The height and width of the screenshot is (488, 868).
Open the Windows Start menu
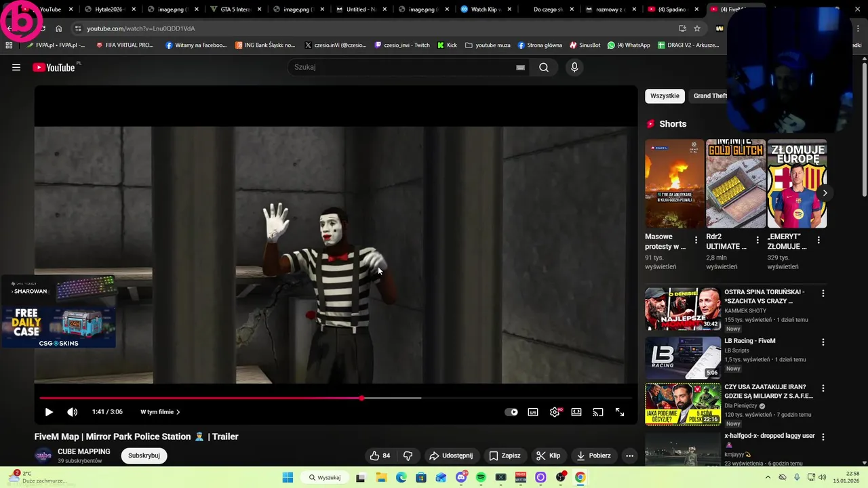pyautogui.click(x=288, y=477)
